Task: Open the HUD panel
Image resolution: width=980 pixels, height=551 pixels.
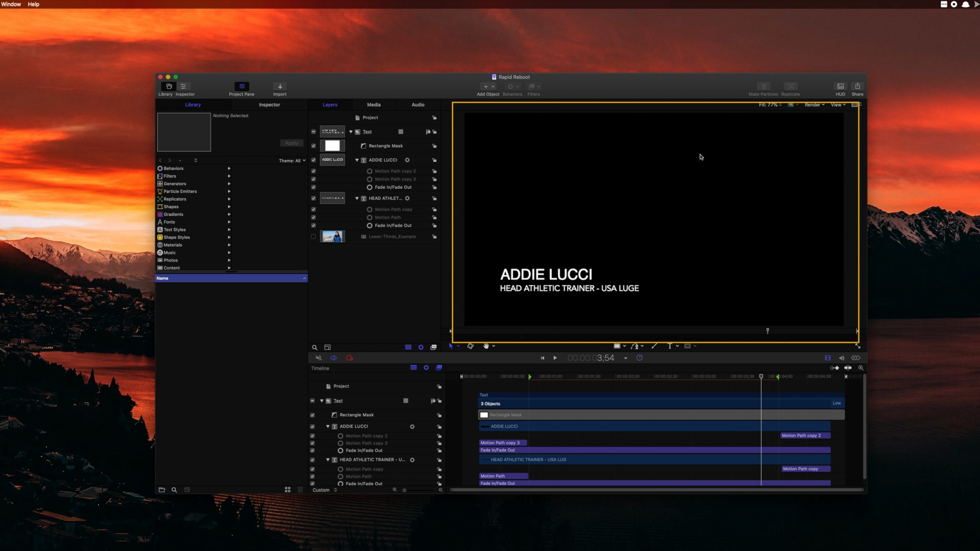Action: [840, 86]
